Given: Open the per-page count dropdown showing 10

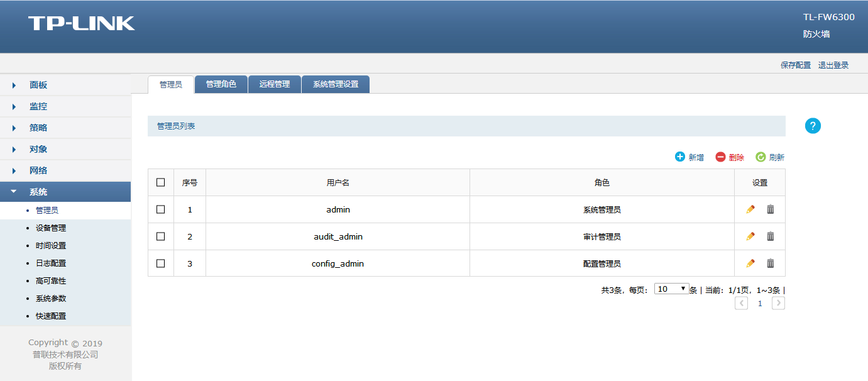Looking at the screenshot, I should pyautogui.click(x=671, y=289).
